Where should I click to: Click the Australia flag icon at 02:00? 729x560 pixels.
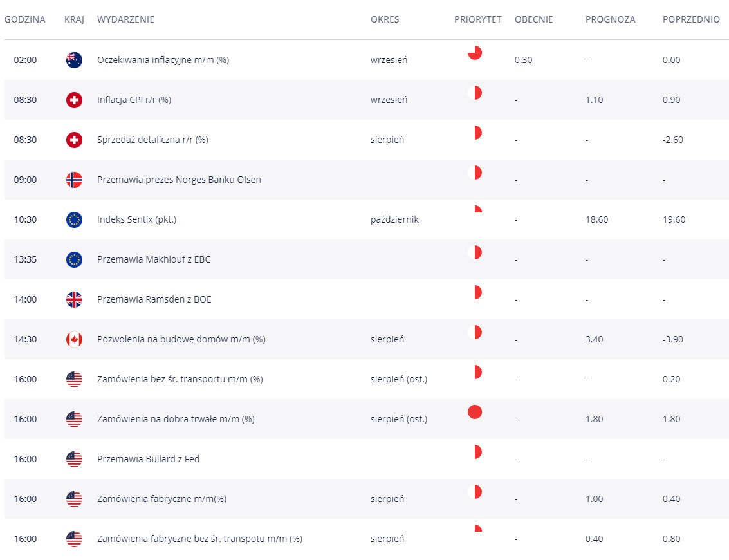tap(75, 60)
